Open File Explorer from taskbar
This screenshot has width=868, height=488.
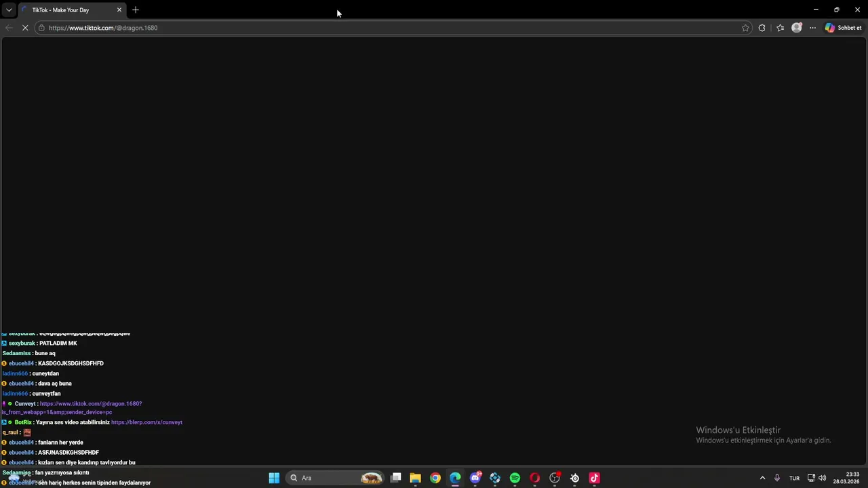(x=416, y=478)
